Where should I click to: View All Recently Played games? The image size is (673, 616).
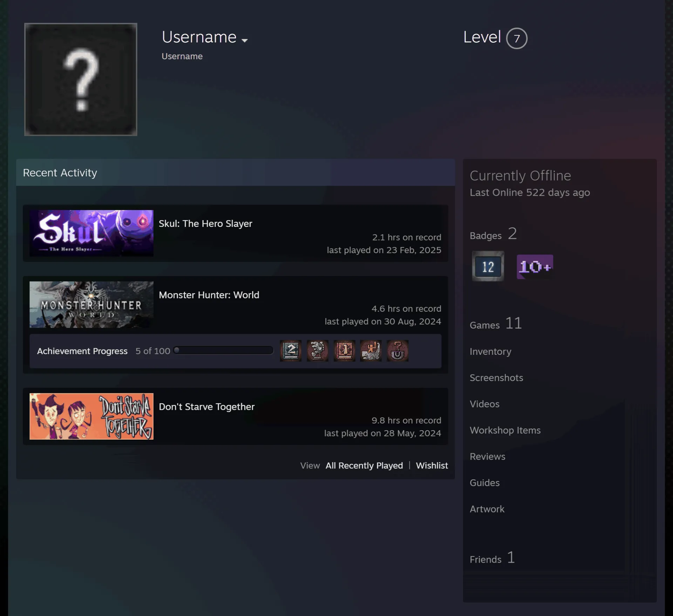[x=364, y=466]
